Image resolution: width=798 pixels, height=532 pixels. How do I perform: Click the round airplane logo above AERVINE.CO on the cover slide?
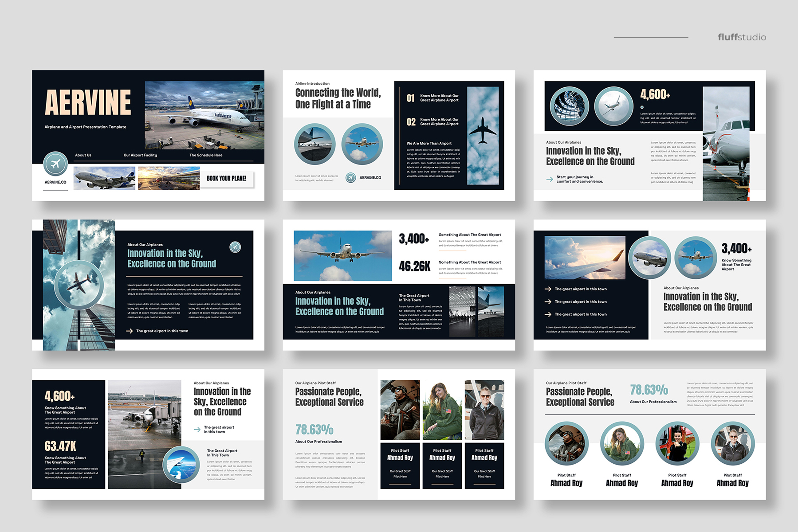pos(55,164)
